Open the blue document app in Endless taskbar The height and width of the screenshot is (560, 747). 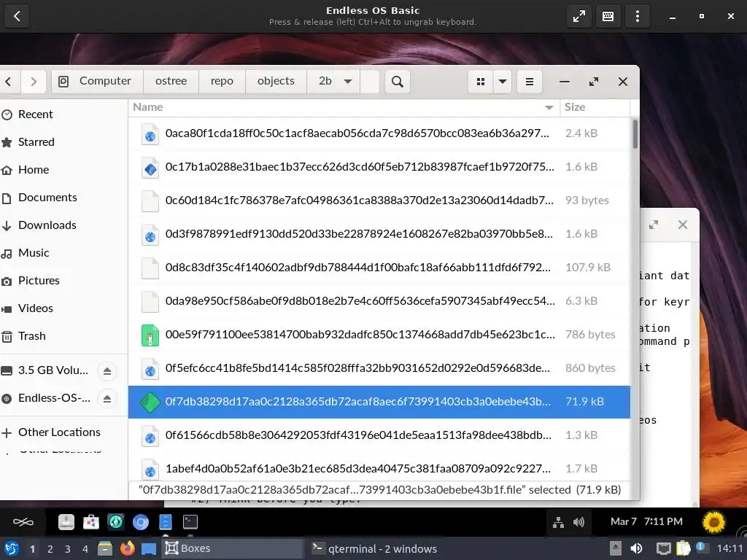[x=166, y=522]
